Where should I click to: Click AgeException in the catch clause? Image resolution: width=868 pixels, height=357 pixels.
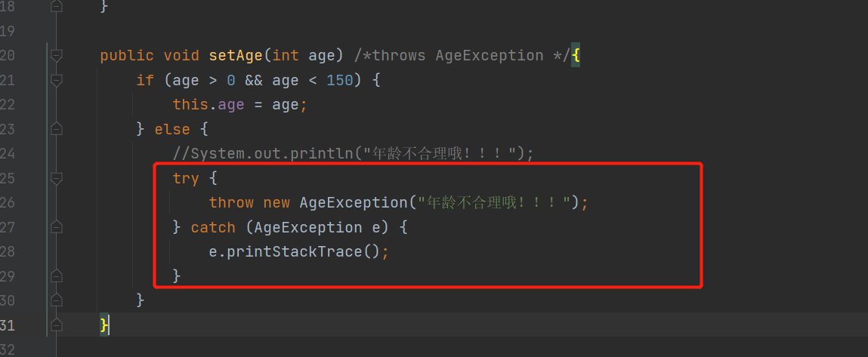pos(308,227)
